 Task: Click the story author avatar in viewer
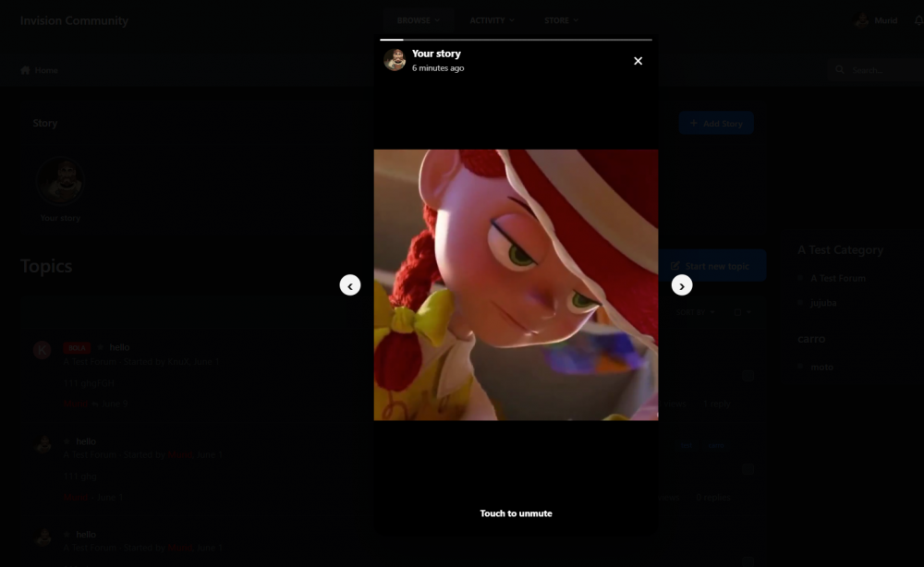(x=395, y=60)
